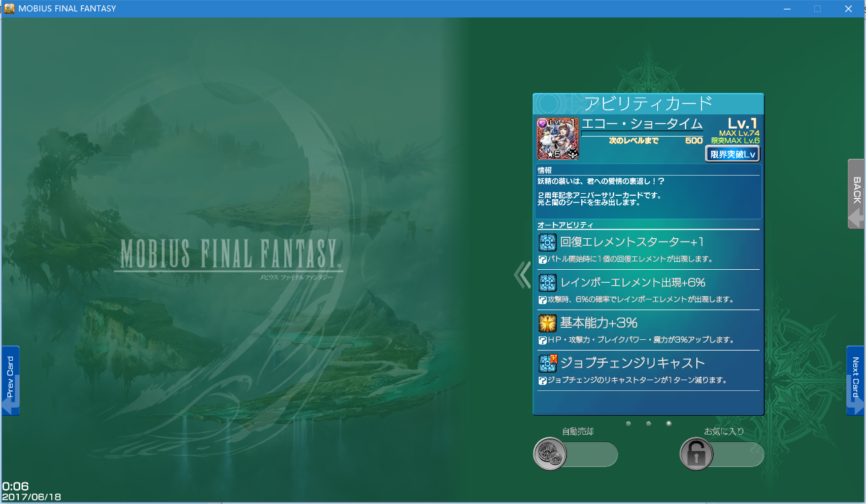
Task: Select the 基本能力+3% ability name
Action: 599,323
